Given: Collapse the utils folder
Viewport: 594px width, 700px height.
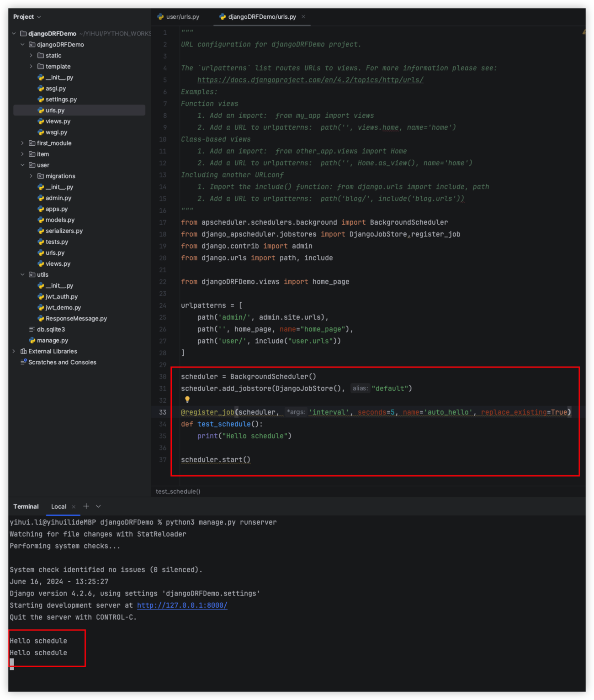Looking at the screenshot, I should coord(22,275).
